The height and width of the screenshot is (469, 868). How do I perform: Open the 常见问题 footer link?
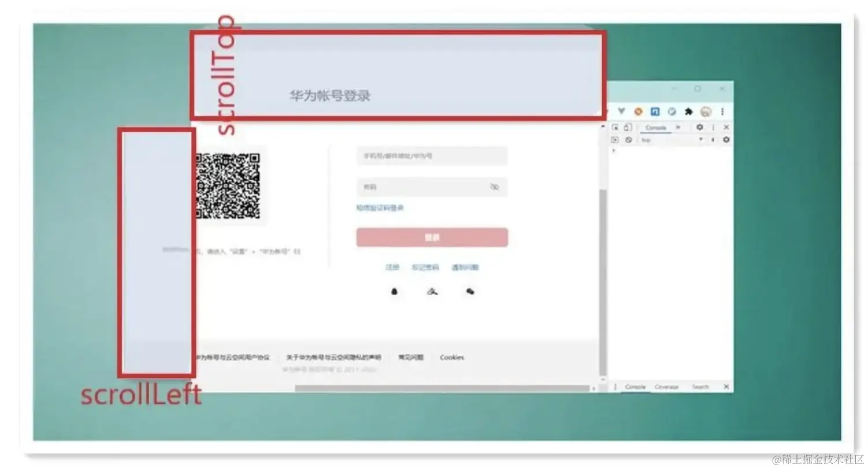(x=410, y=358)
